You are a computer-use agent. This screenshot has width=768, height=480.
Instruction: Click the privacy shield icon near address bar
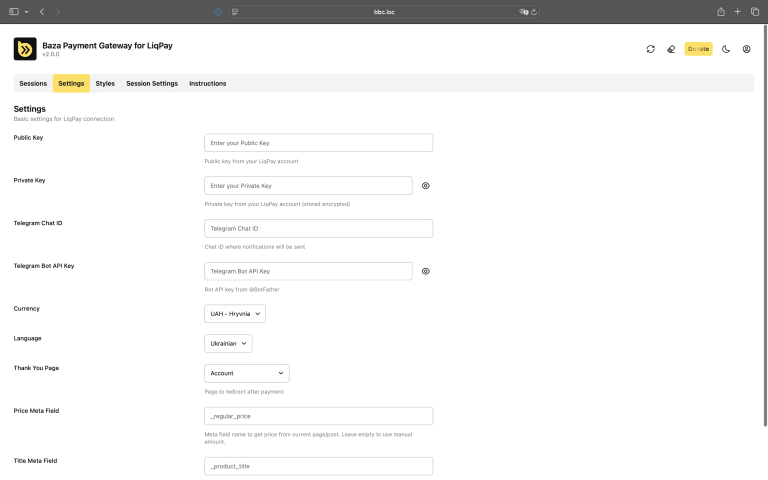[218, 12]
